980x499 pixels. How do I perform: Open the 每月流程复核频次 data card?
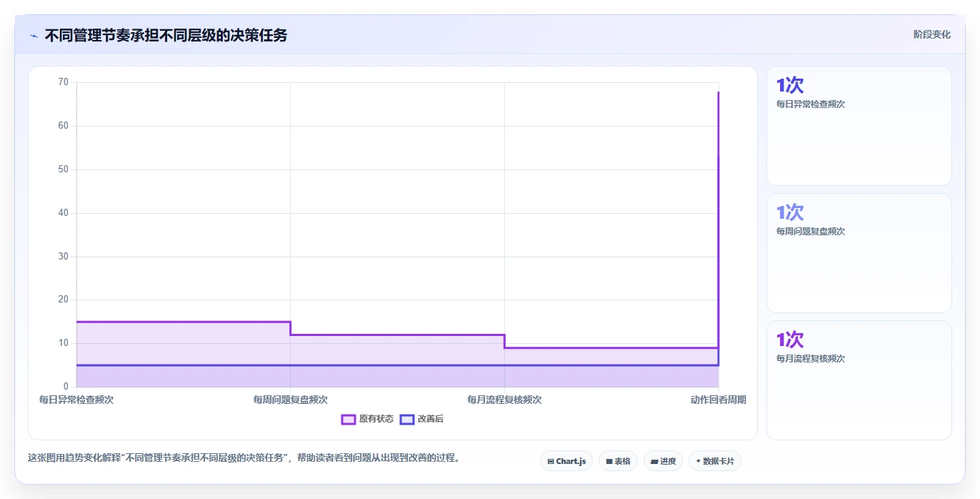tap(859, 380)
